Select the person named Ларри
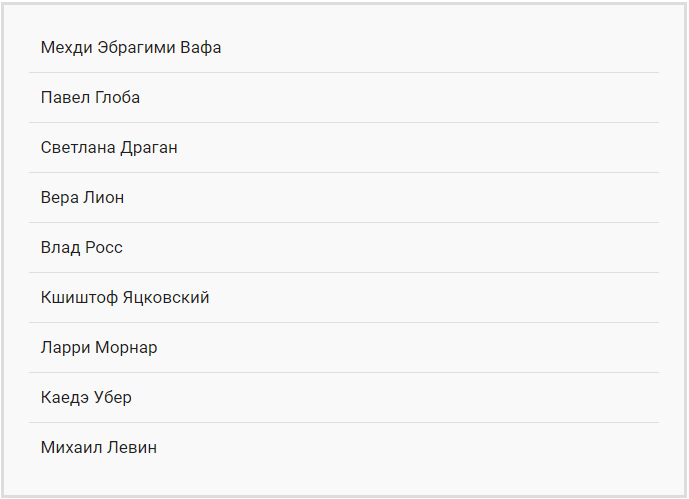This screenshot has height=499, width=689. click(99, 348)
